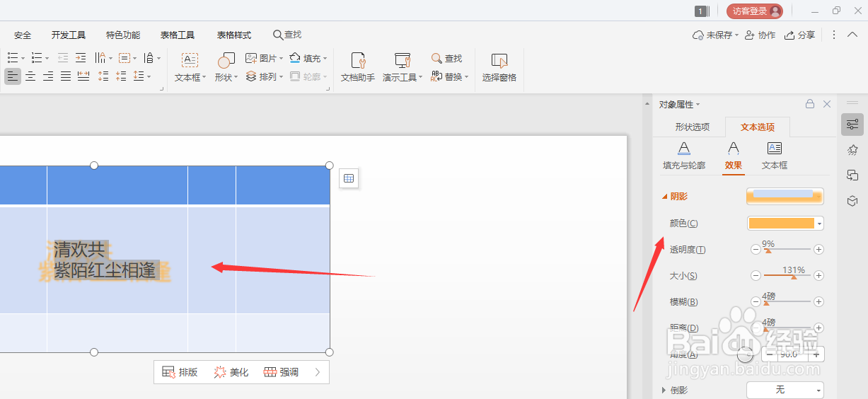Open document assistant (文档助手)
The height and width of the screenshot is (399, 868).
[358, 67]
